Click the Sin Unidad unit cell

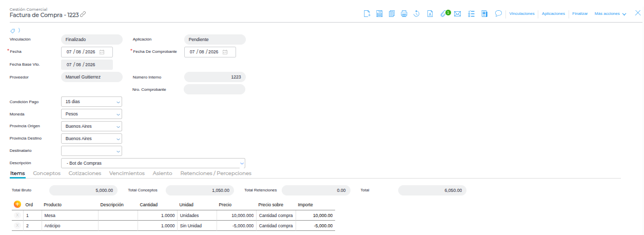pos(197,226)
